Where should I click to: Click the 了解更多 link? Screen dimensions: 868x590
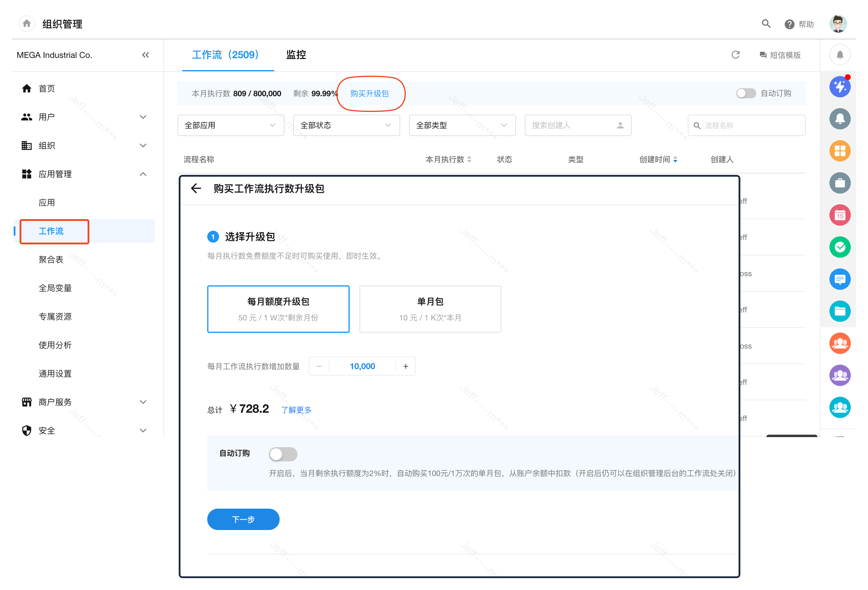tap(296, 410)
